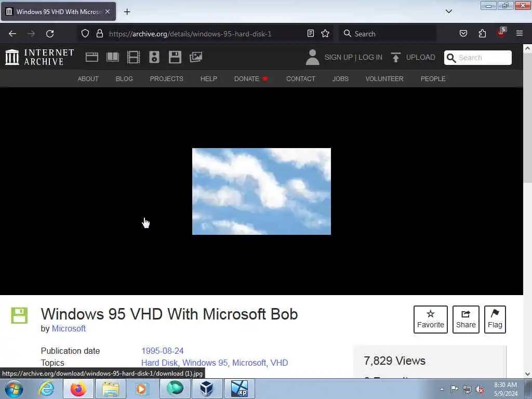Screen dimensions: 532x399
Task: Click the UPLOAD link text
Action: point(421,57)
